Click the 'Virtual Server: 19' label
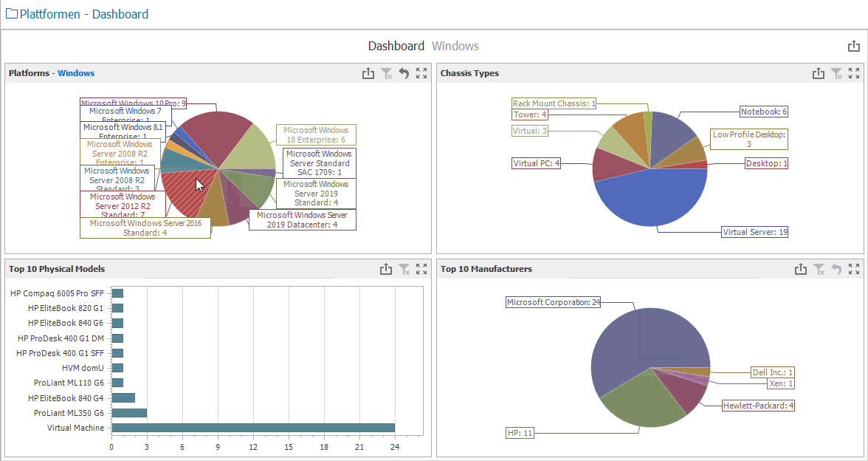 (754, 232)
